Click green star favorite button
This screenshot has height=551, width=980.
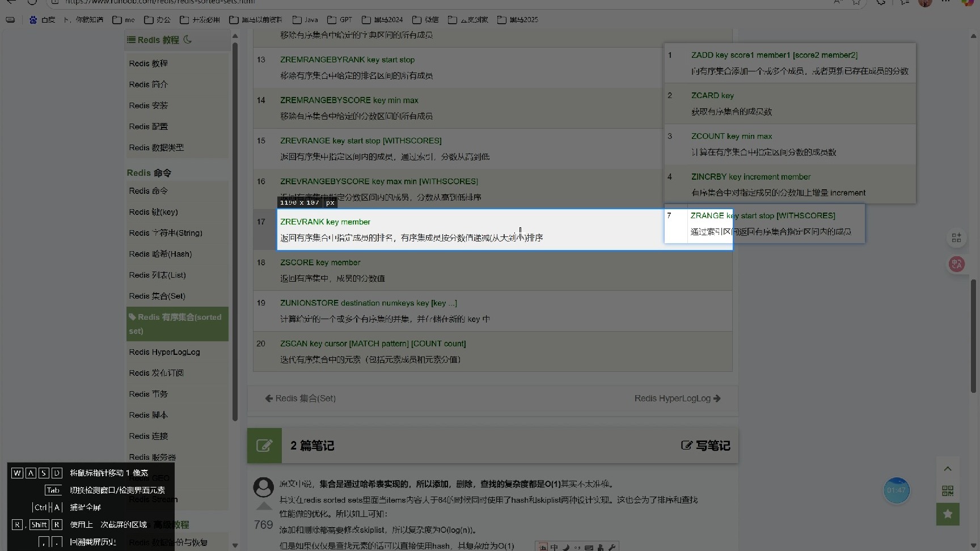948,514
